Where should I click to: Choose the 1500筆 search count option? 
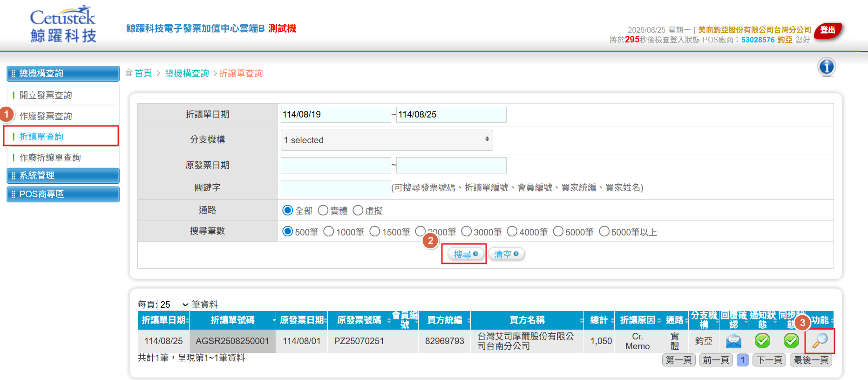374,231
